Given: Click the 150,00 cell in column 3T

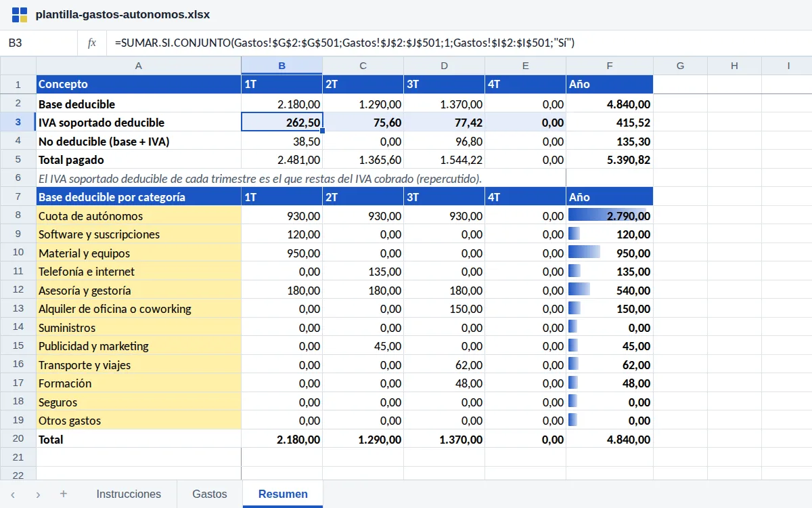Looking at the screenshot, I should [444, 309].
